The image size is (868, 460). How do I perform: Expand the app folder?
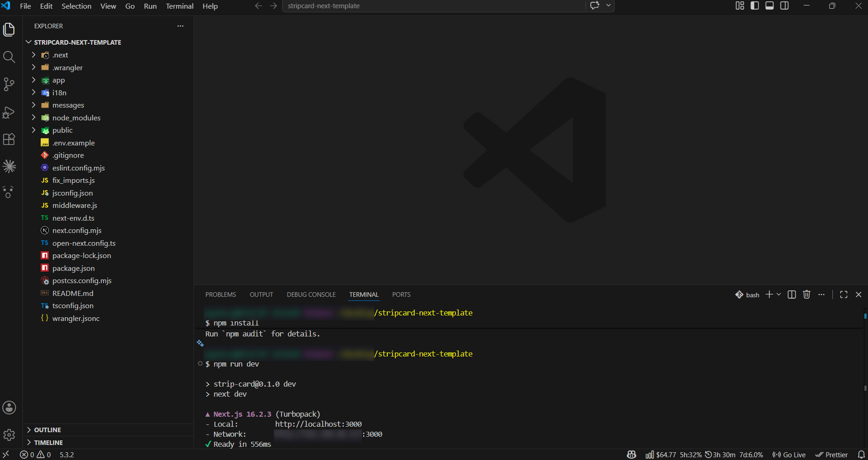(x=33, y=80)
